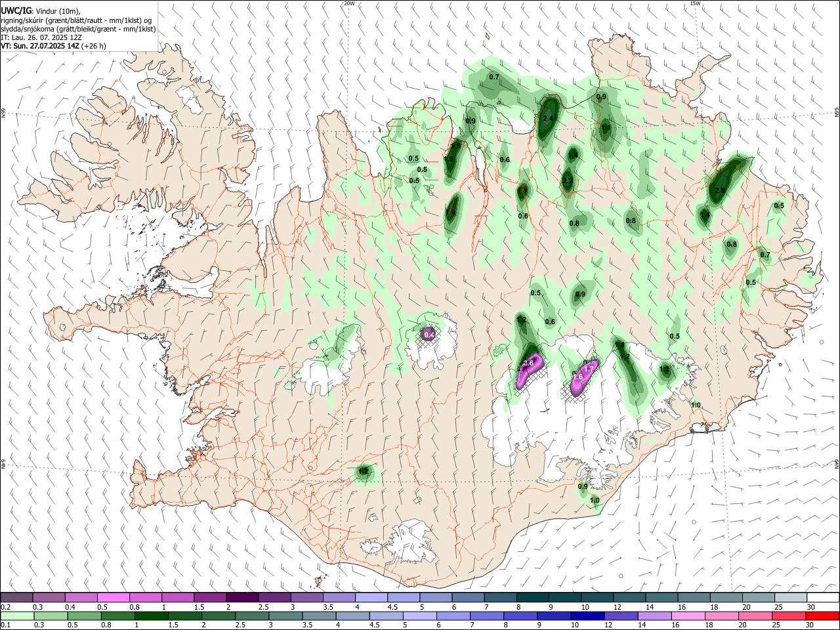
Task: Pick the bright pink 0.5 snow legend swatch
Action: [113, 598]
